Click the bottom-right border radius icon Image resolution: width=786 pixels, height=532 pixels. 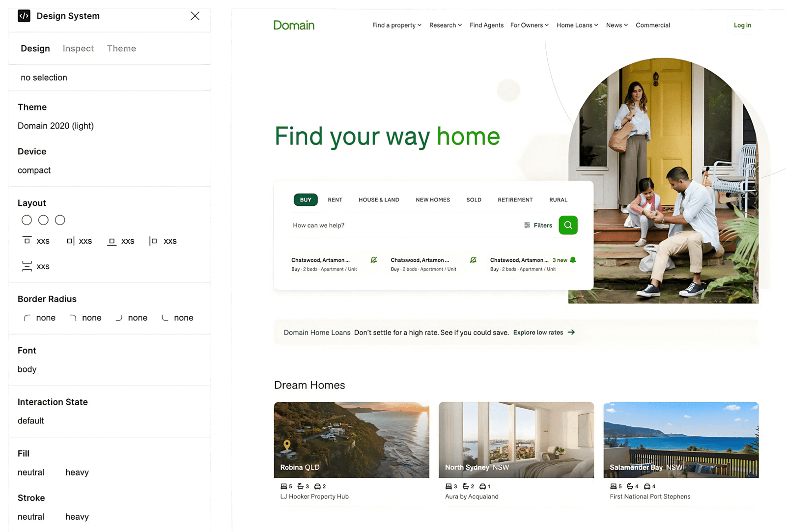(119, 318)
